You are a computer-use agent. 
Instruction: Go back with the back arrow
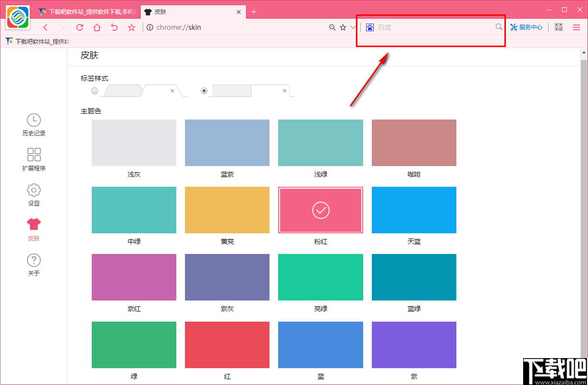[x=46, y=27]
